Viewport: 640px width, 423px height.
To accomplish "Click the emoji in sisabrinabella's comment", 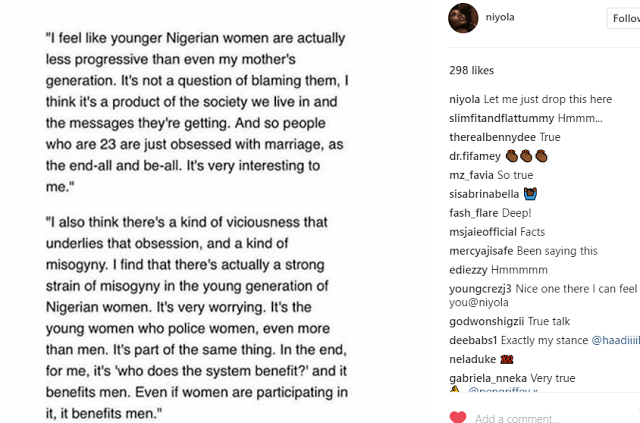I will (532, 193).
